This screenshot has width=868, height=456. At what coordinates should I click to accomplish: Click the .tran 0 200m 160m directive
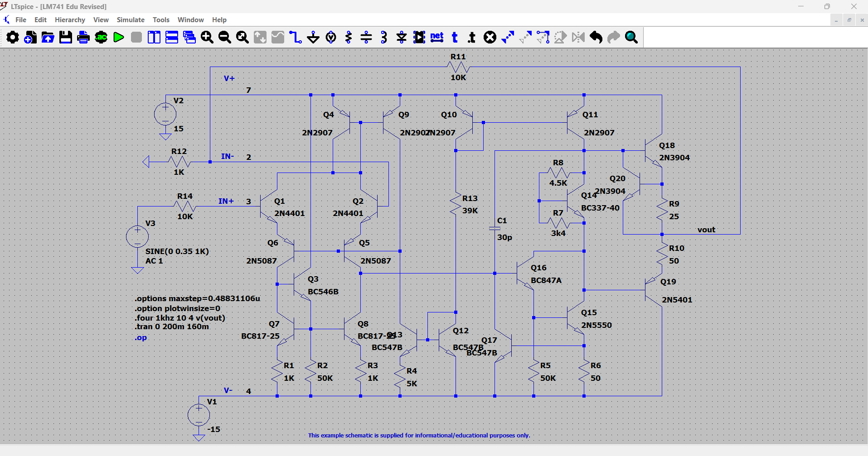point(172,326)
